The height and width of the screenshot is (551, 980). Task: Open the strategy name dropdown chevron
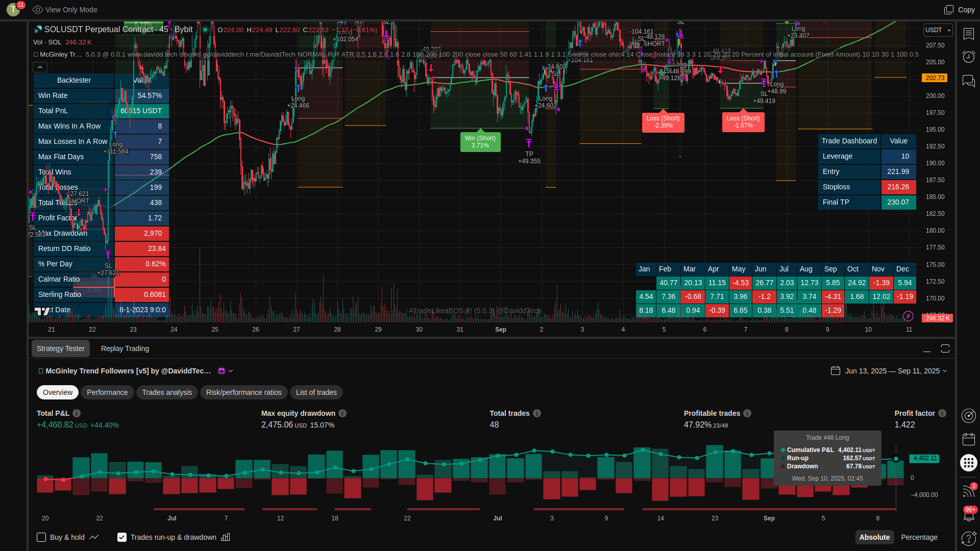click(x=231, y=371)
